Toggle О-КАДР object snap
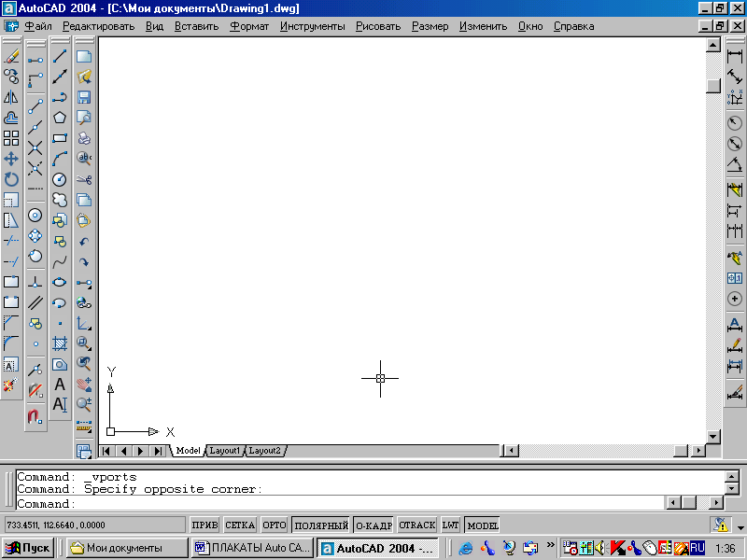Image resolution: width=747 pixels, height=560 pixels. (374, 525)
